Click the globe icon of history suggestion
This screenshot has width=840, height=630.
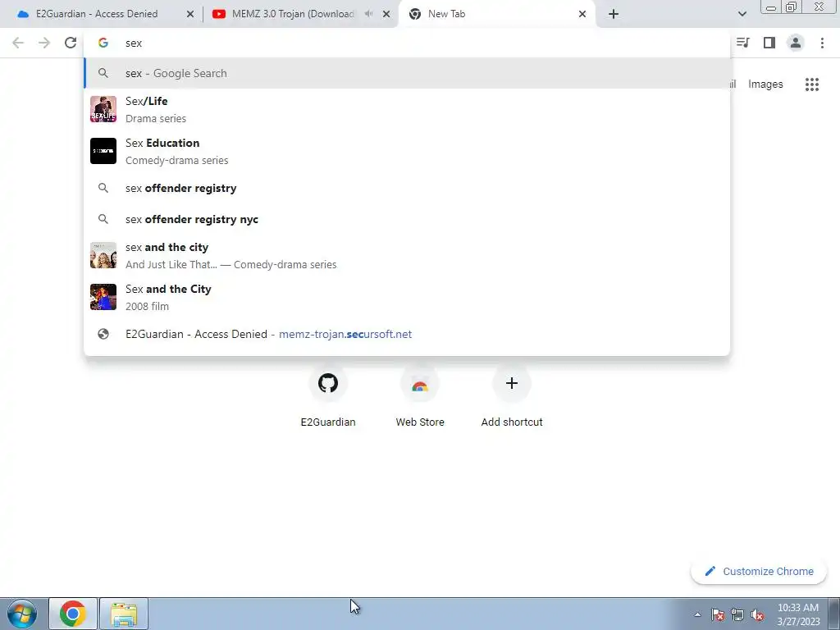[x=103, y=335]
